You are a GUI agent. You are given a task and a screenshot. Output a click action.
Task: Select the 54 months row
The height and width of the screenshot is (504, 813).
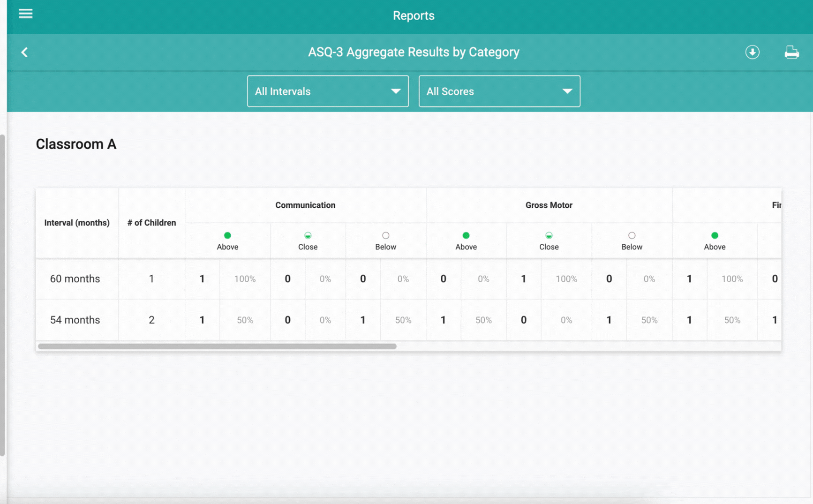click(408, 320)
